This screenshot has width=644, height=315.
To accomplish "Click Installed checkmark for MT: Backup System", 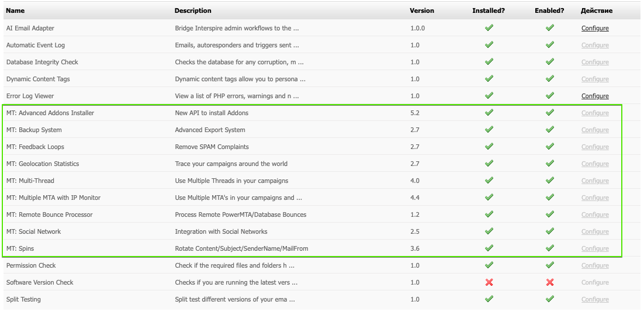I will pos(489,130).
